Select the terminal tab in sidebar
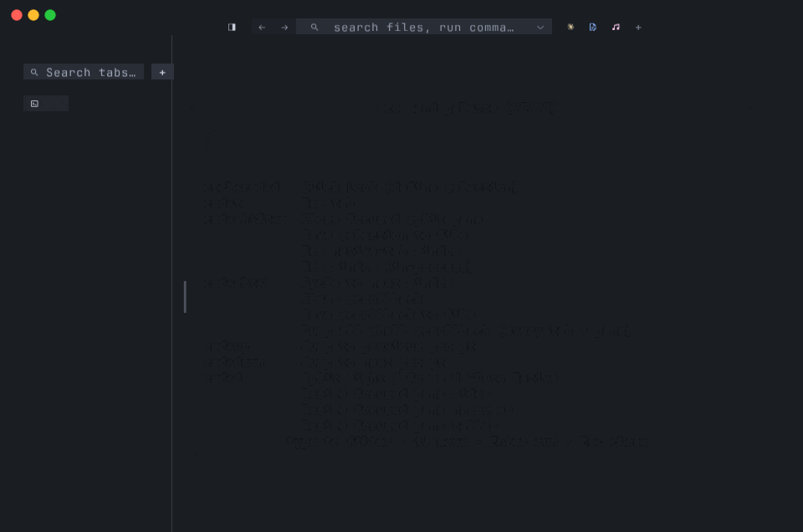This screenshot has height=532, width=803. [x=46, y=104]
